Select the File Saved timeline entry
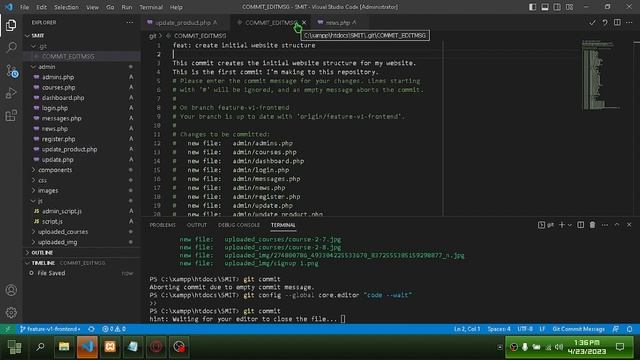Viewport: 640px width, 360px height. (82, 273)
